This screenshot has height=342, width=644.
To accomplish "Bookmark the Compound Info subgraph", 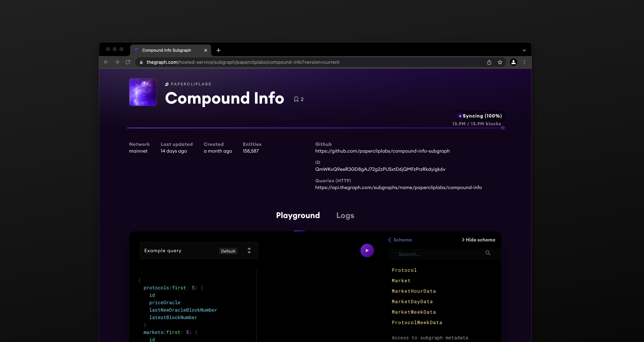I will pos(296,99).
